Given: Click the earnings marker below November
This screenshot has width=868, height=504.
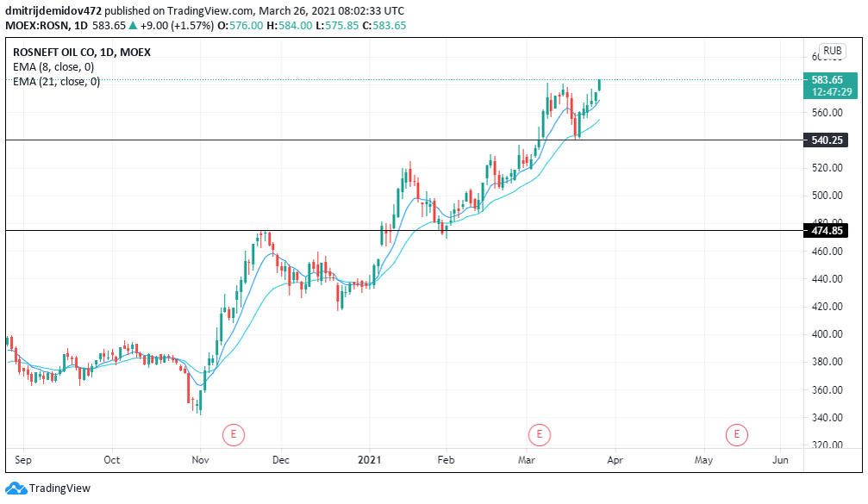Looking at the screenshot, I should pos(234,434).
